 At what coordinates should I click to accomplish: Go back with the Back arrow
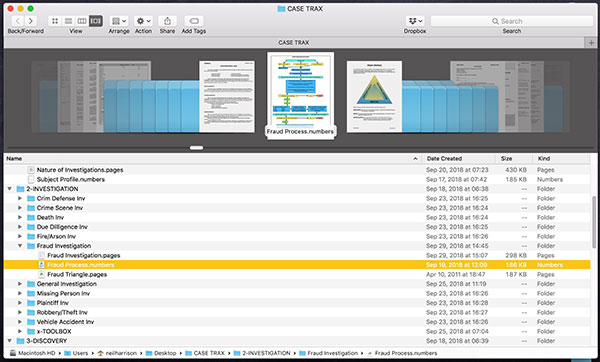pos(18,21)
